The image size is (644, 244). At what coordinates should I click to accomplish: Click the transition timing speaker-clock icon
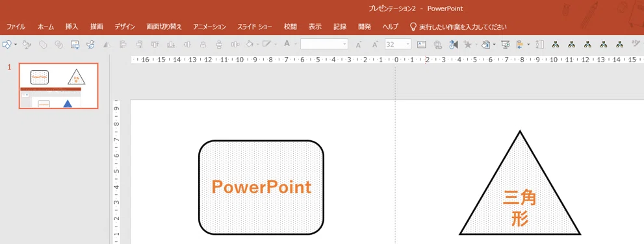(453, 44)
